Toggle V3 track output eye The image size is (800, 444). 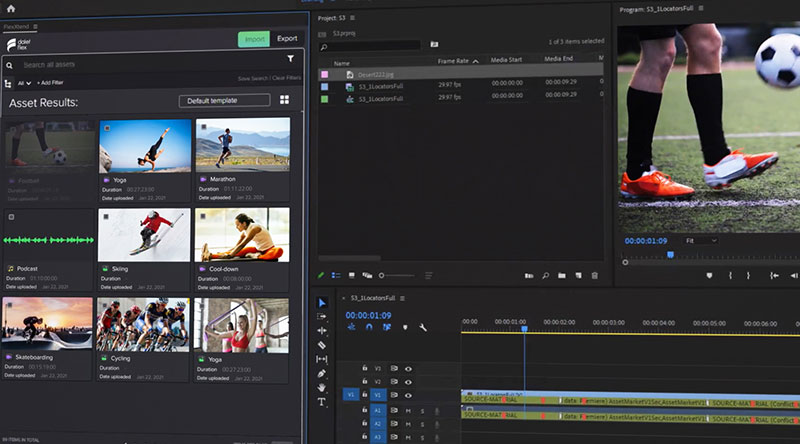tap(408, 368)
